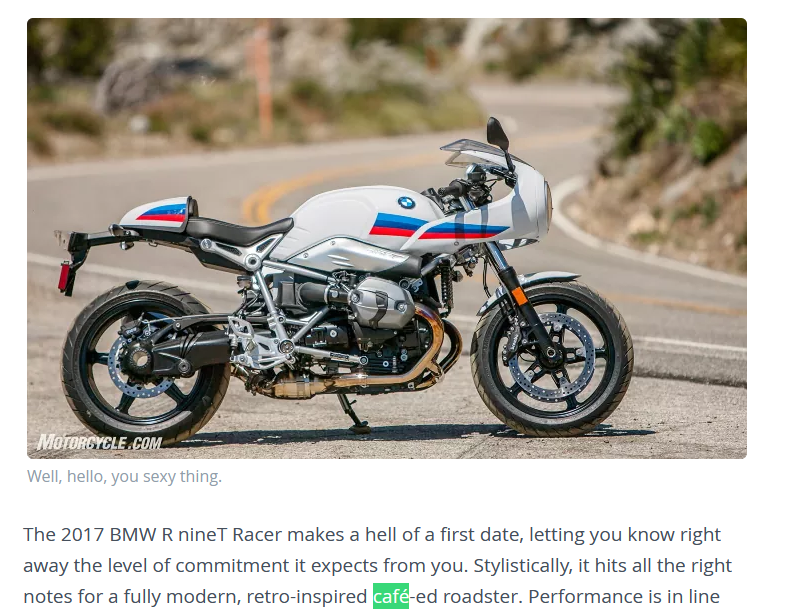Image resolution: width=793 pixels, height=613 pixels.
Task: Click the BMW roundel logo on tank
Action: pos(406,203)
